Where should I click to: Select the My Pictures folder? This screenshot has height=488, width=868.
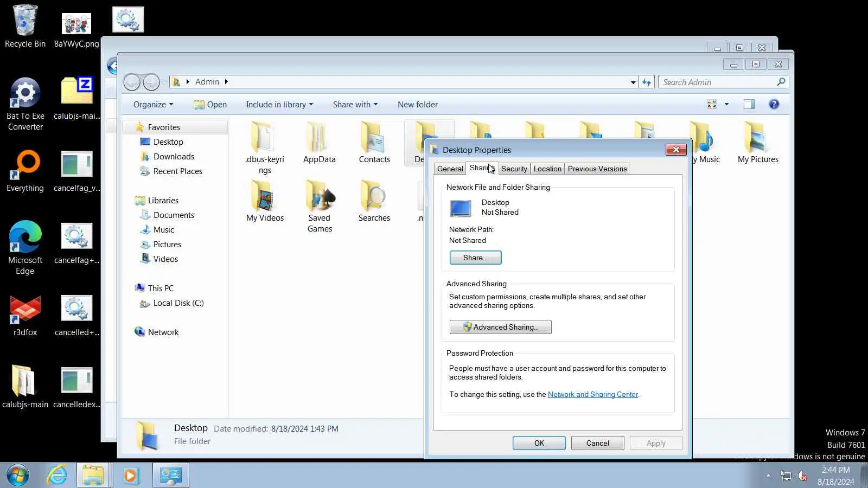pyautogui.click(x=758, y=143)
